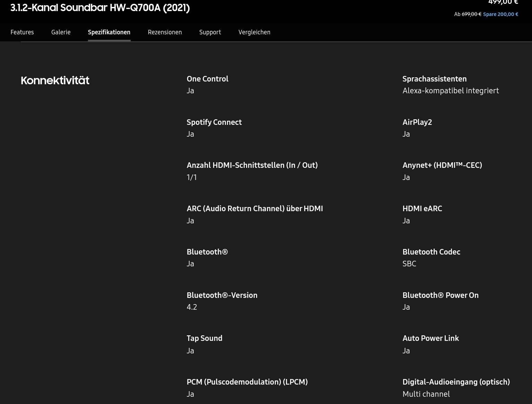Click the Sprachassistenten spec heading
This screenshot has width=532, height=404.
434,79
